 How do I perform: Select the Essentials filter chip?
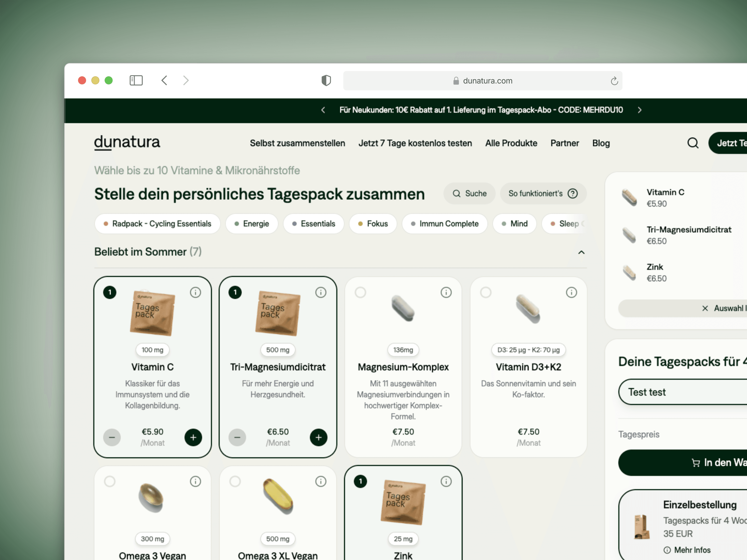tap(314, 223)
